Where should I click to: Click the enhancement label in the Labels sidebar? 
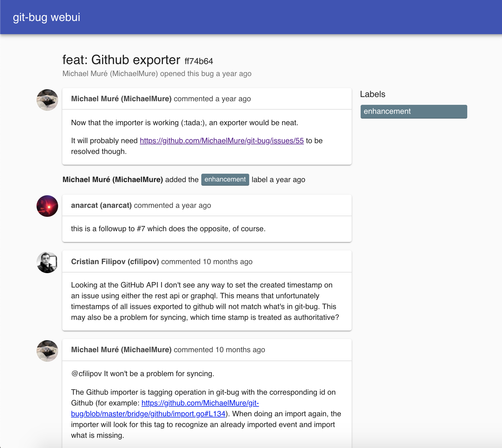413,111
